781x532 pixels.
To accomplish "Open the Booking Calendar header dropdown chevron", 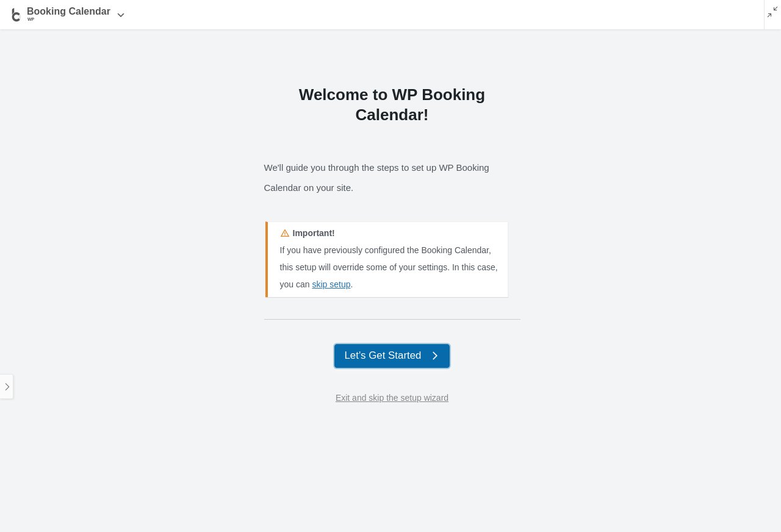I will click(121, 15).
